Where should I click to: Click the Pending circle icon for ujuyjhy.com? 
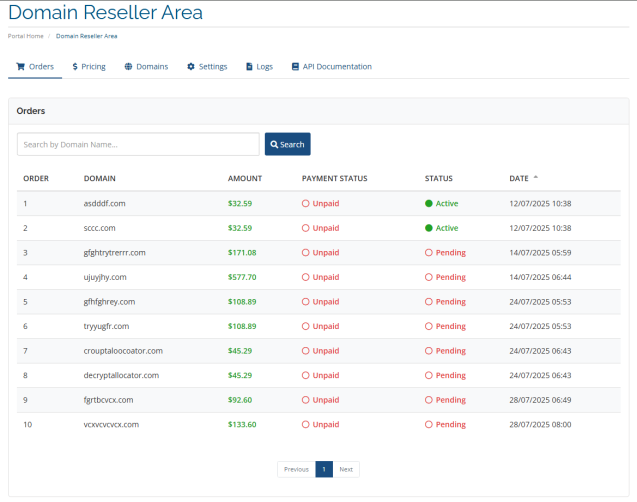click(429, 277)
